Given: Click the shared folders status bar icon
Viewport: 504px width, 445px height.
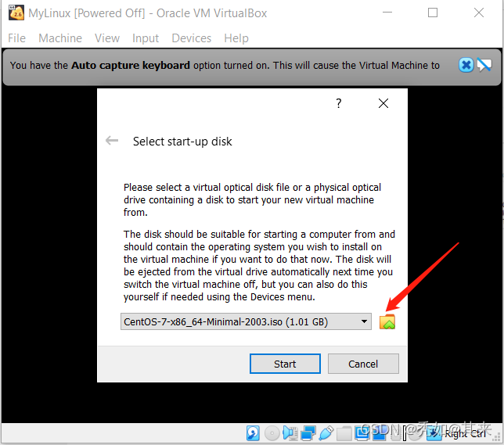Looking at the screenshot, I should 344,434.
